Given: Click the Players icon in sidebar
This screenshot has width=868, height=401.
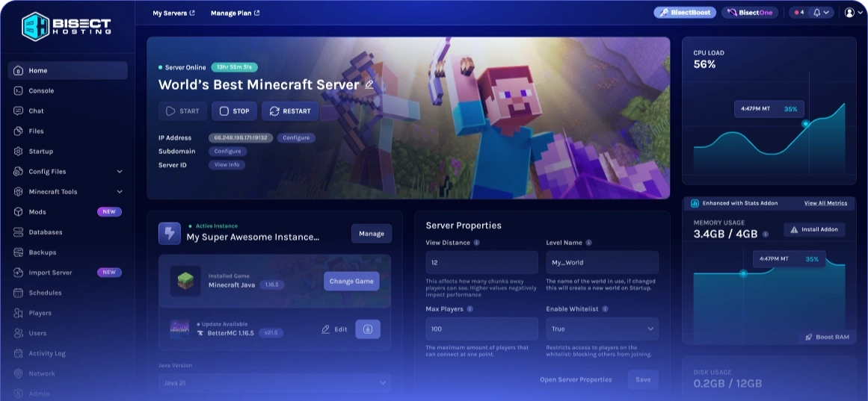Looking at the screenshot, I should (18, 313).
